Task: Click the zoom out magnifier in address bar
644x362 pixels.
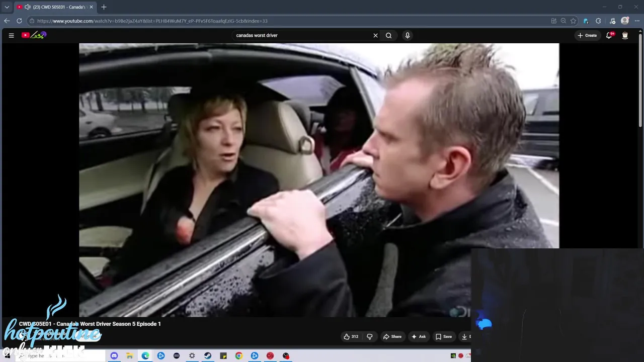Action: (x=563, y=21)
